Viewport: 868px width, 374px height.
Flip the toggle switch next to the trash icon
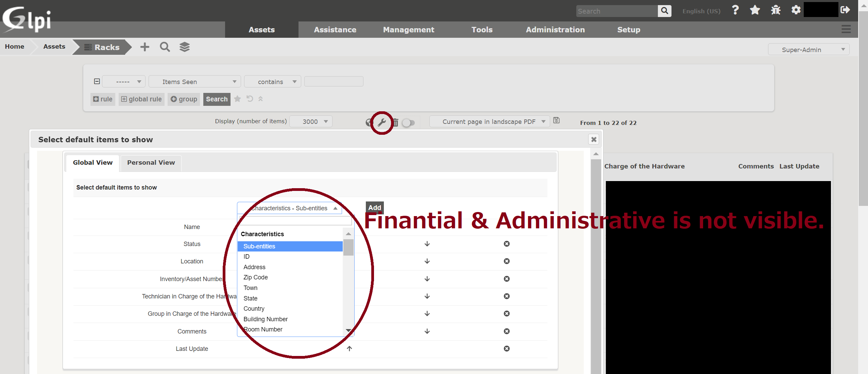(x=409, y=123)
